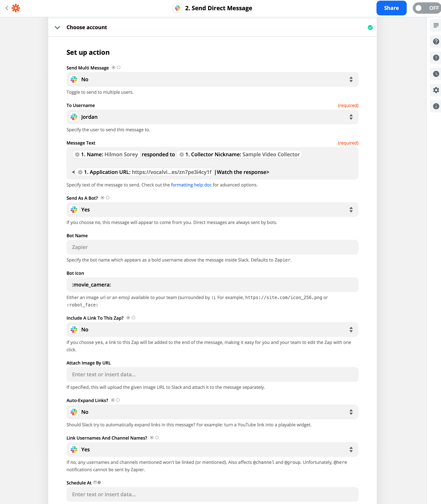Click the Attach Image By URL field
Viewport: 441px width, 504px height.
coord(212,374)
